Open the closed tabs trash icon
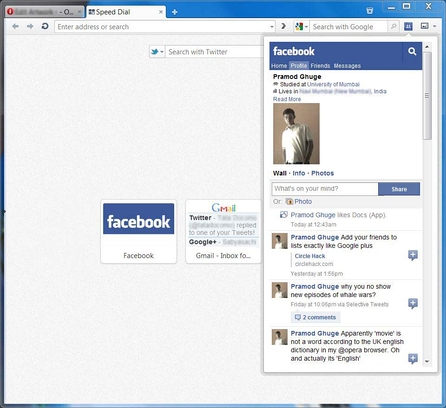Viewport: 446px width, 408px height. click(370, 11)
